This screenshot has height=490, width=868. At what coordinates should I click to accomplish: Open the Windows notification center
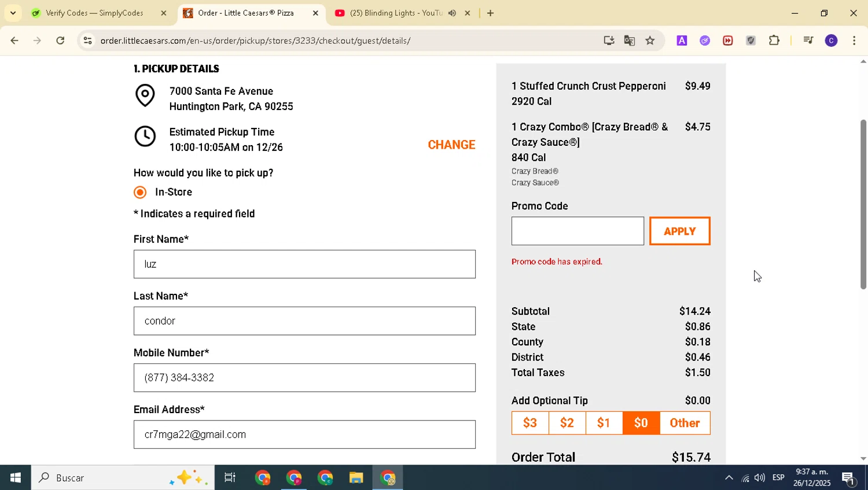coord(849,478)
